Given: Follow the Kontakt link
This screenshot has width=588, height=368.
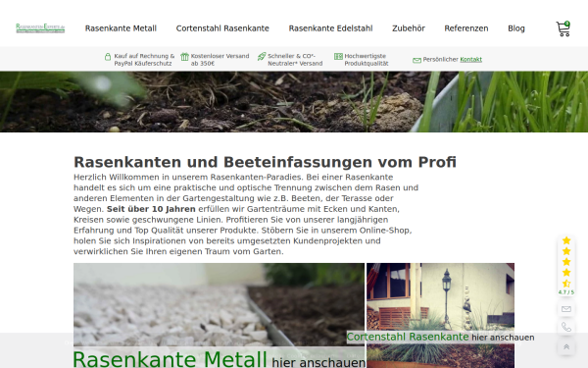Looking at the screenshot, I should tap(471, 59).
